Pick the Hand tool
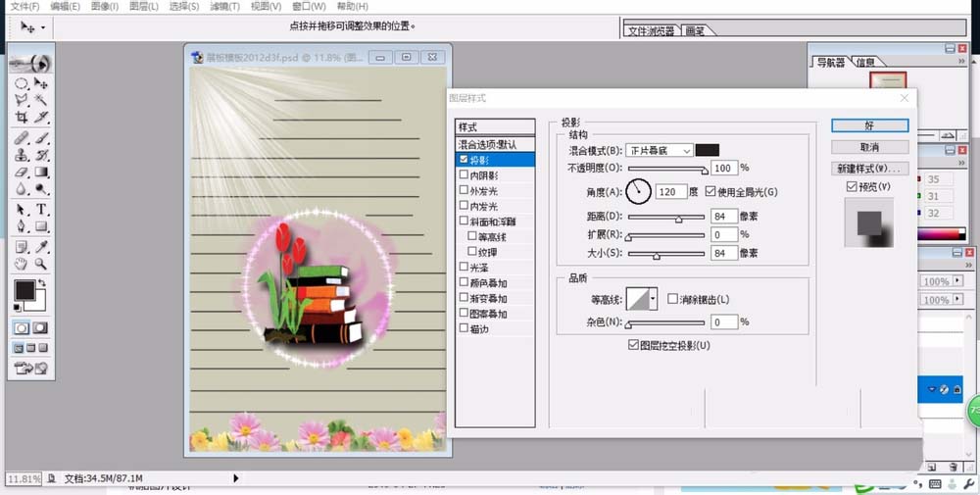The width and height of the screenshot is (980, 495). point(21,264)
